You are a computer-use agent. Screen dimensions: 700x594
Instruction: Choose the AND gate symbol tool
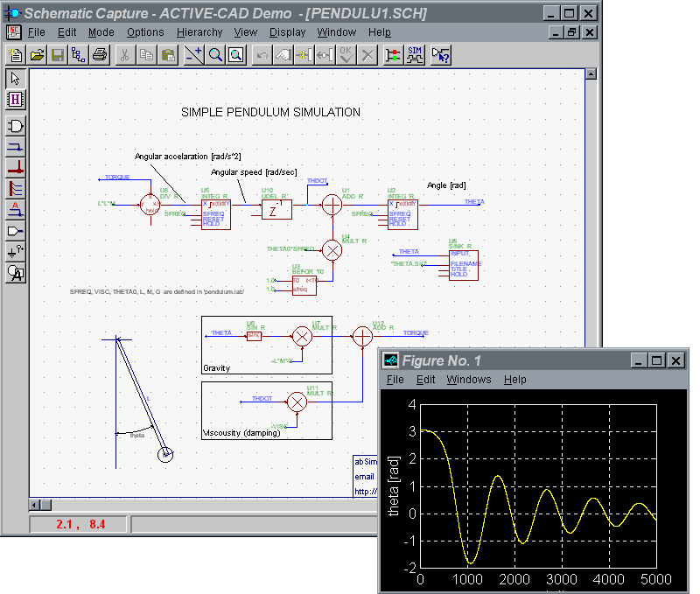[x=15, y=126]
